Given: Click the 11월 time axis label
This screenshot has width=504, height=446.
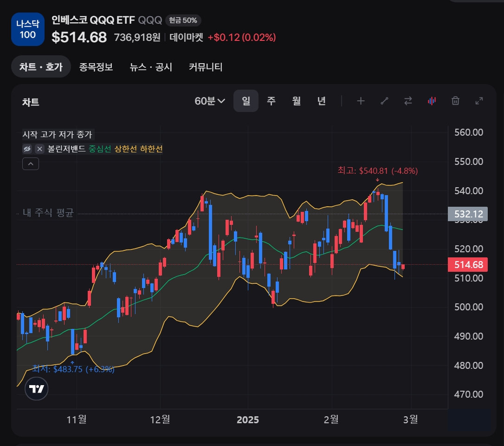Looking at the screenshot, I should (x=77, y=420).
